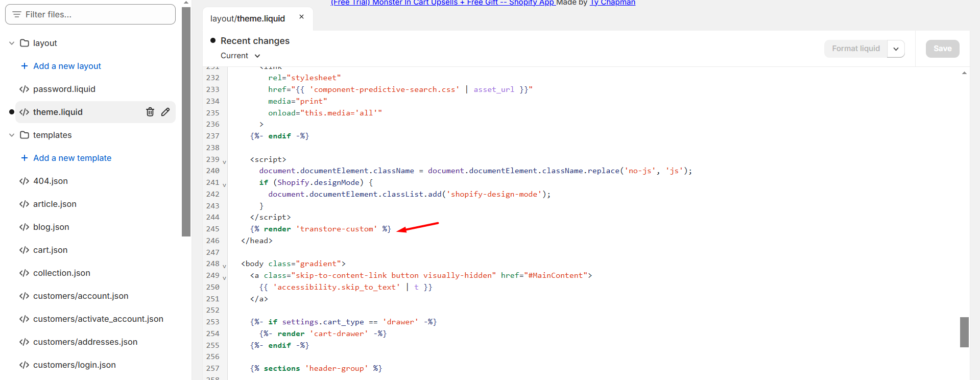Click the code icon next to blog.json
The width and height of the screenshot is (980, 380).
24,227
